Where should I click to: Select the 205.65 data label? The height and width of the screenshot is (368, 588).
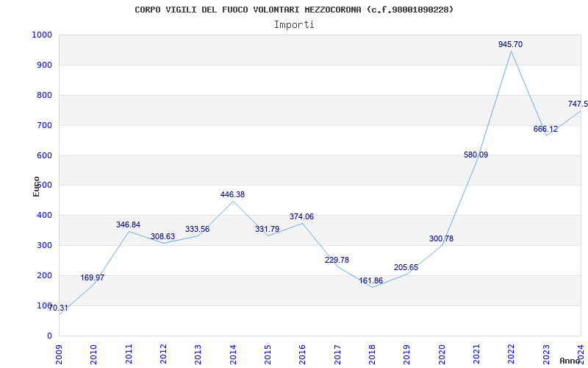point(406,267)
